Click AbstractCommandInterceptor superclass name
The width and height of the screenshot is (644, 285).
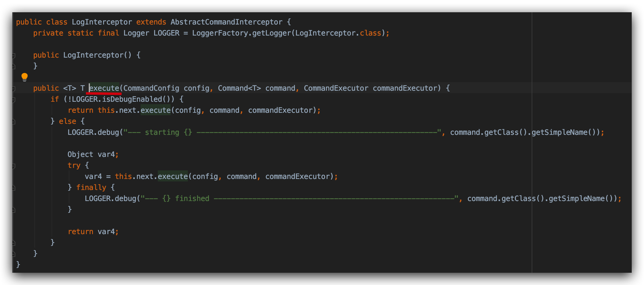227,22
